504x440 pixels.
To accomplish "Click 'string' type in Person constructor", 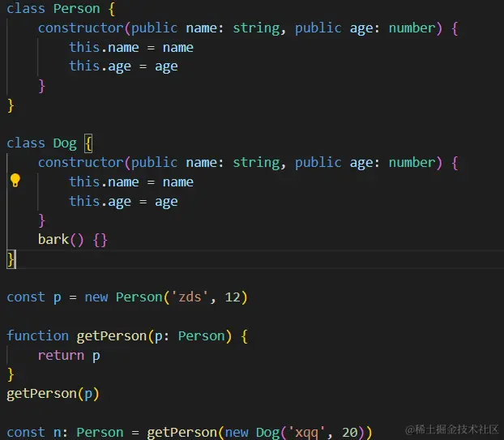I will pyautogui.click(x=256, y=28).
